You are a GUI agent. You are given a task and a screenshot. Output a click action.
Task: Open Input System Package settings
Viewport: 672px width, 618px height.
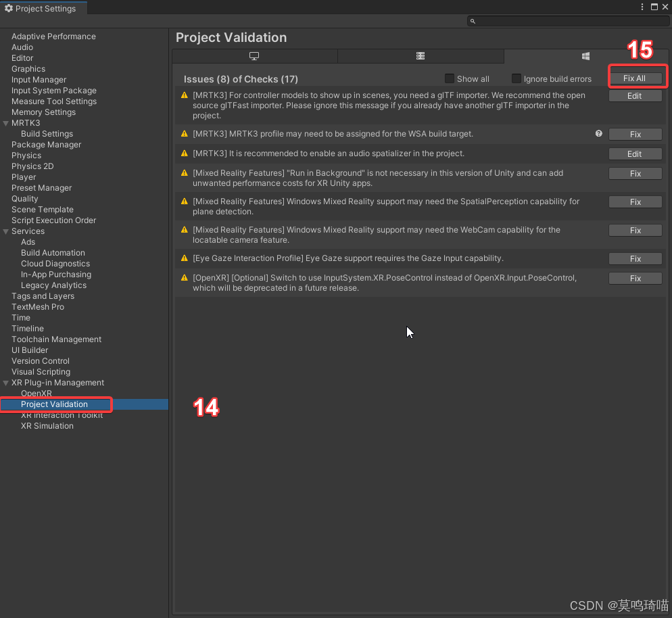[x=54, y=91]
